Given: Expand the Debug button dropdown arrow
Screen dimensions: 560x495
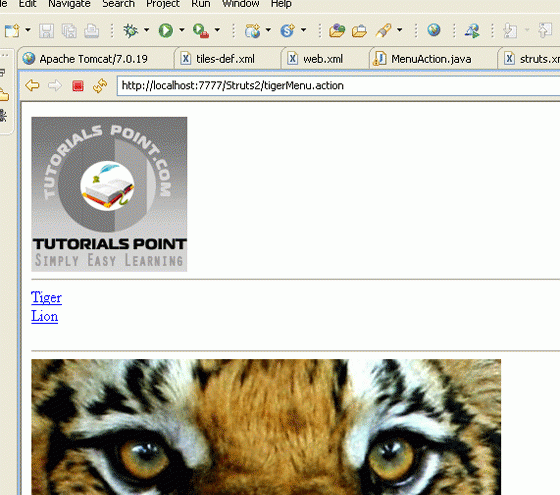Looking at the screenshot, I should [146, 30].
